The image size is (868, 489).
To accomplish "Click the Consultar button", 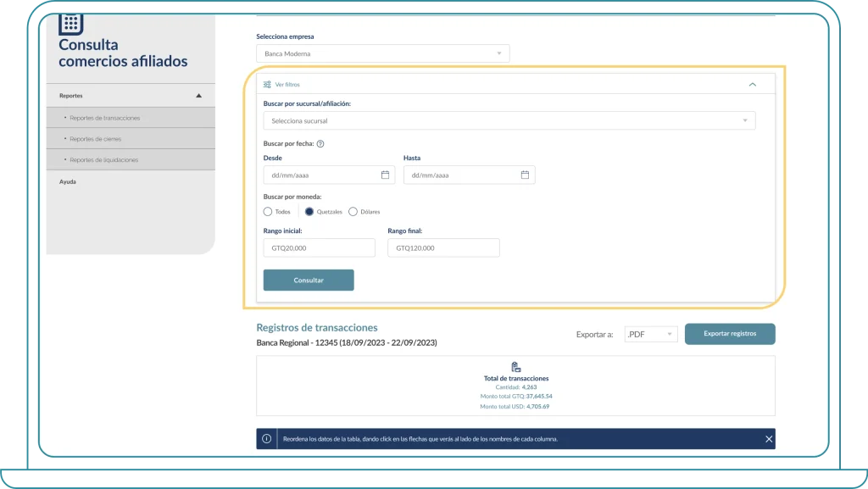I will (309, 280).
